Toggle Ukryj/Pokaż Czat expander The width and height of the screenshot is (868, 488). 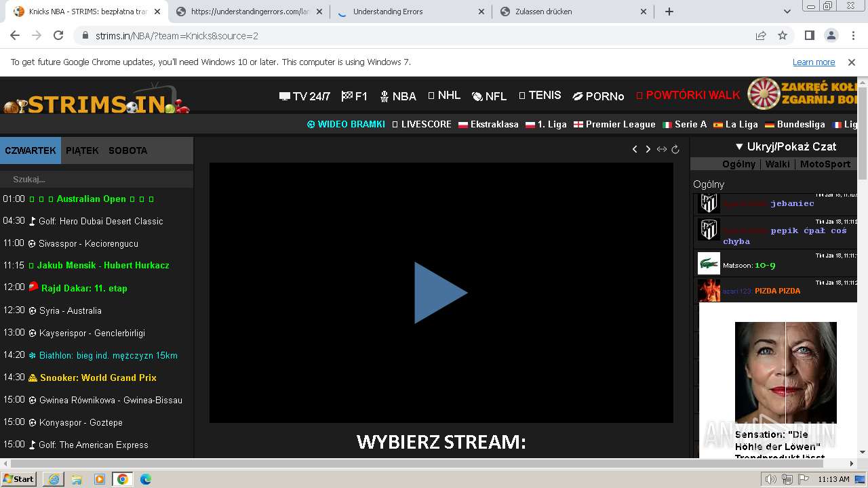coord(786,146)
